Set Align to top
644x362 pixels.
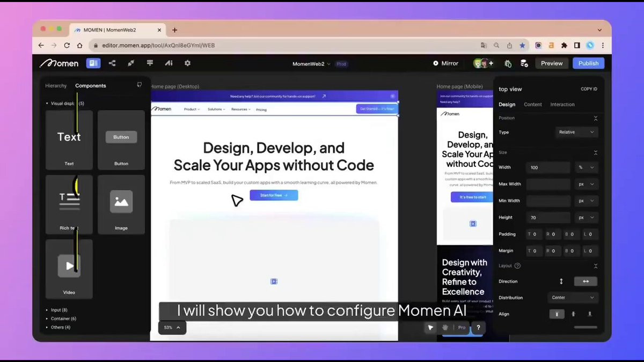557,314
